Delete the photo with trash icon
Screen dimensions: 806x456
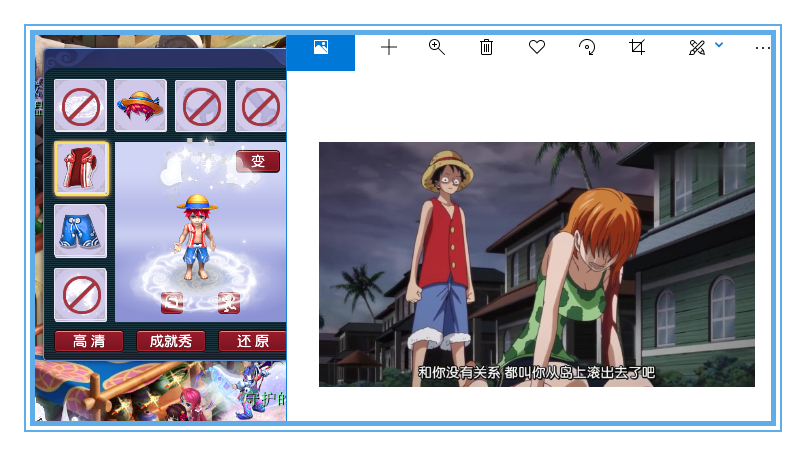[486, 47]
